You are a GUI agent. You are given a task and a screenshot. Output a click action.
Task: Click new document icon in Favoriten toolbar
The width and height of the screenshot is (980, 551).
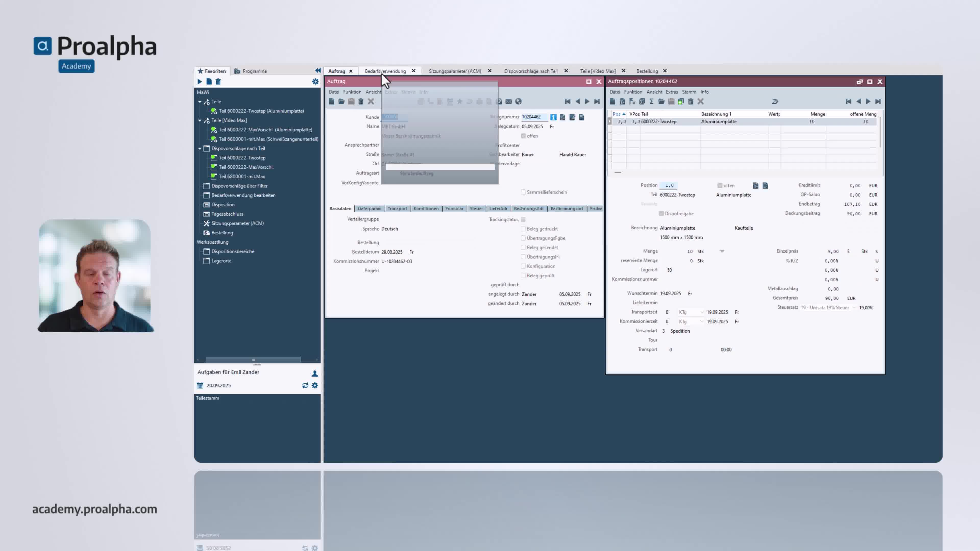point(209,81)
